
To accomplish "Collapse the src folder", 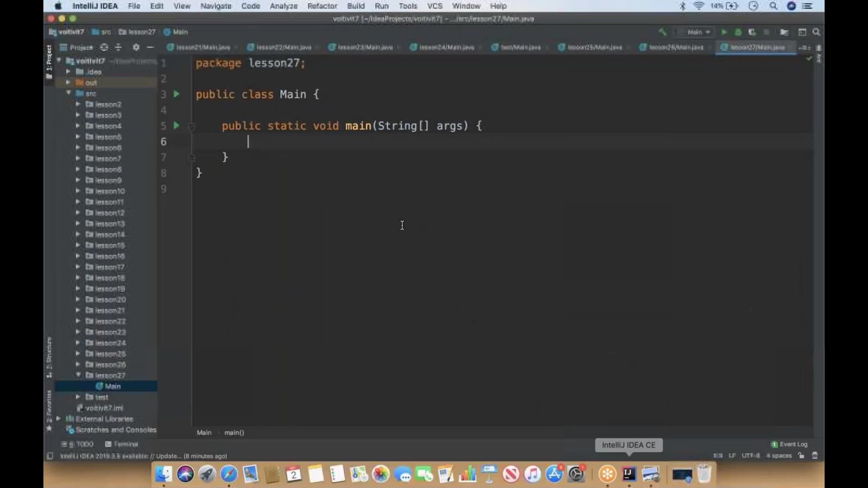I will coord(68,93).
